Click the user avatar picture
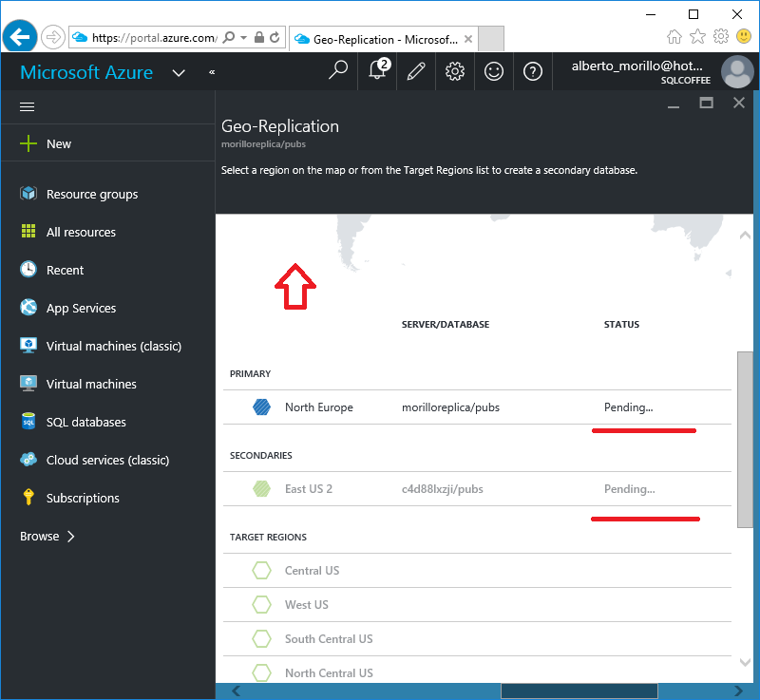Screen dimensions: 760x700 (x=737, y=71)
